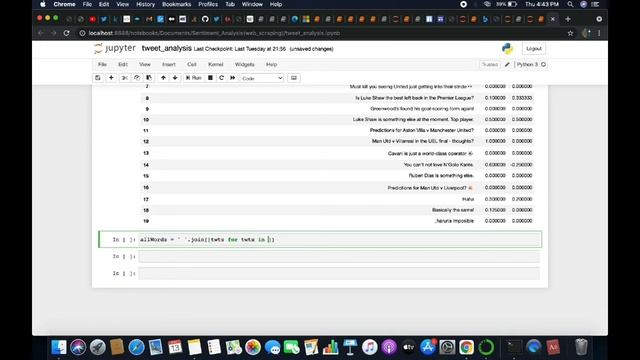Launch Siri from the dock
The height and width of the screenshot is (360, 640).
click(x=78, y=347)
